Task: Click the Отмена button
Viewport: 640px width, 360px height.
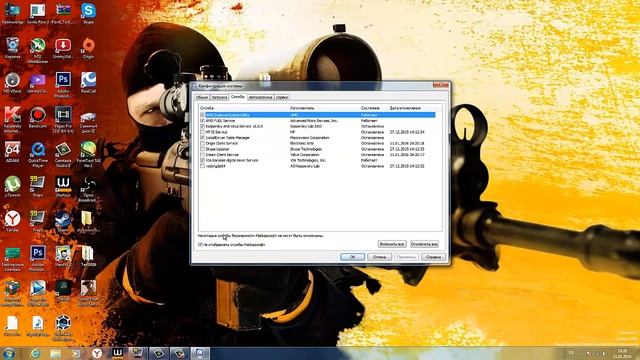Action: (x=379, y=257)
